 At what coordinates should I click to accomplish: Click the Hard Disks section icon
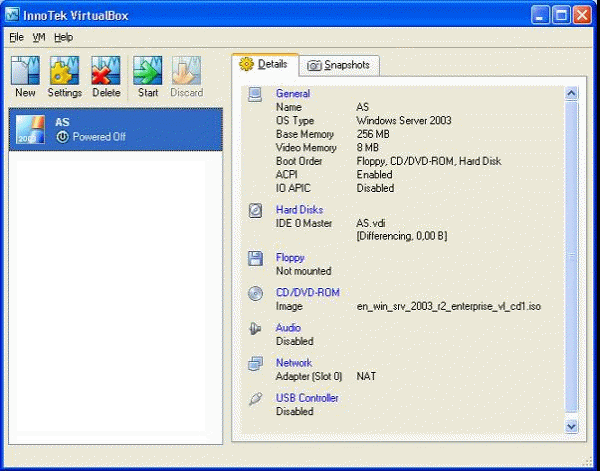point(255,210)
